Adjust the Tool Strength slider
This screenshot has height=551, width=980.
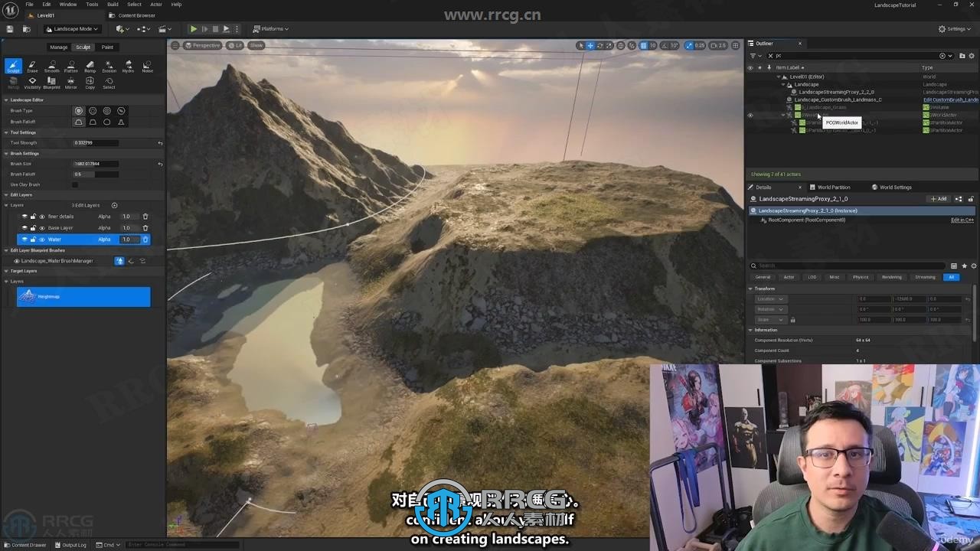click(96, 143)
